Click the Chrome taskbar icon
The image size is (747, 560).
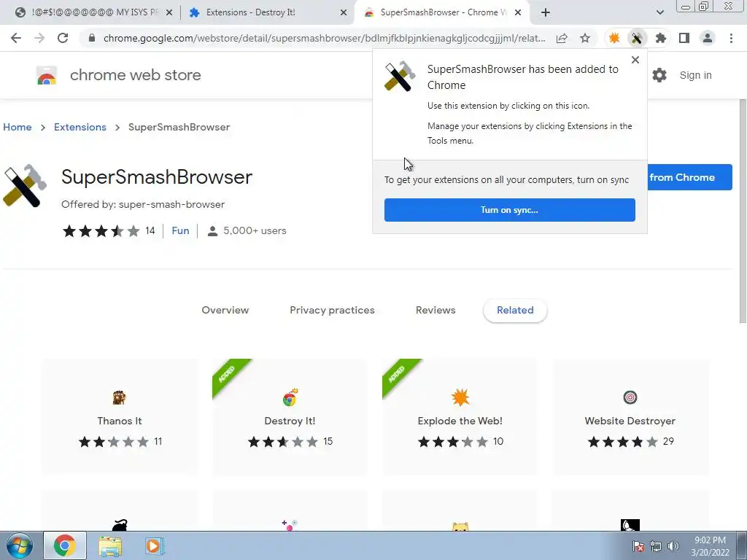(65, 545)
